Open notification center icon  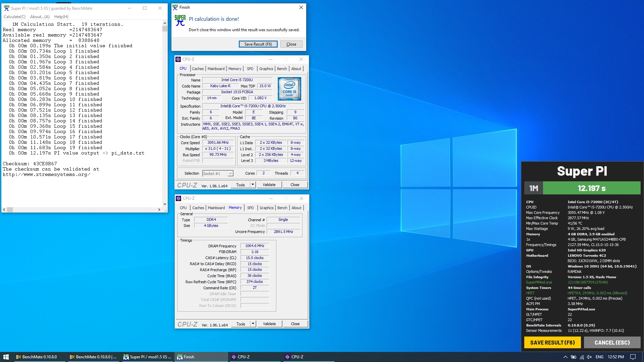(x=633, y=357)
